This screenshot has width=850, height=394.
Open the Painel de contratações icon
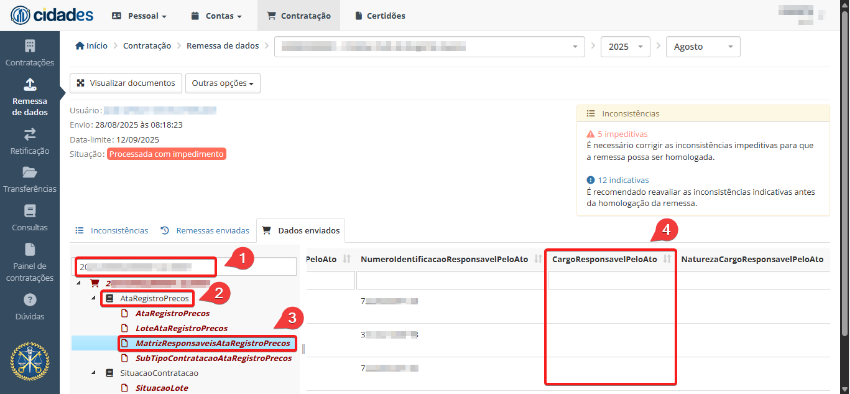(30, 249)
